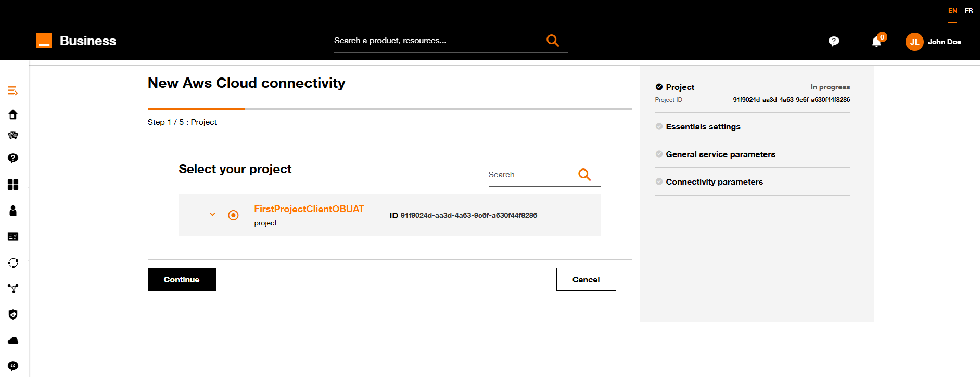980x377 pixels.
Task: Open the cloud icon in sidebar
Action: coord(13,341)
